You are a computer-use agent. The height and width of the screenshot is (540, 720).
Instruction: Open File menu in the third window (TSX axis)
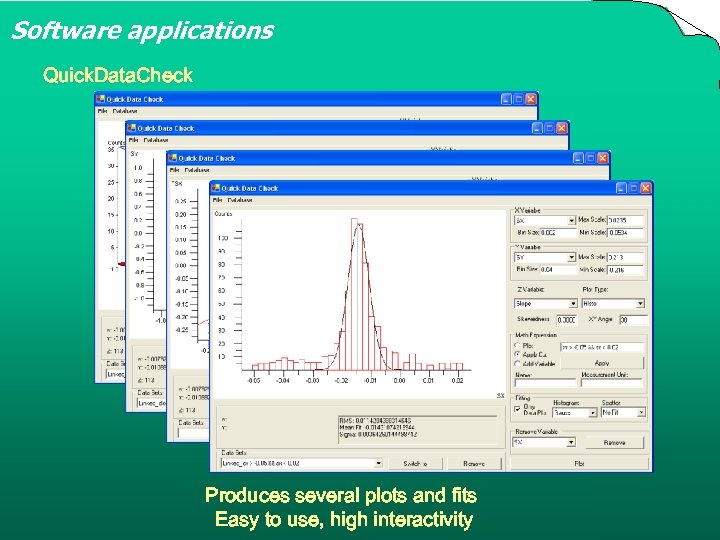point(174,170)
